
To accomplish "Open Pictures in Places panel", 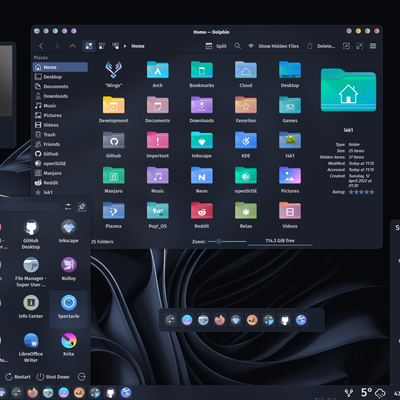I will 60,115.
